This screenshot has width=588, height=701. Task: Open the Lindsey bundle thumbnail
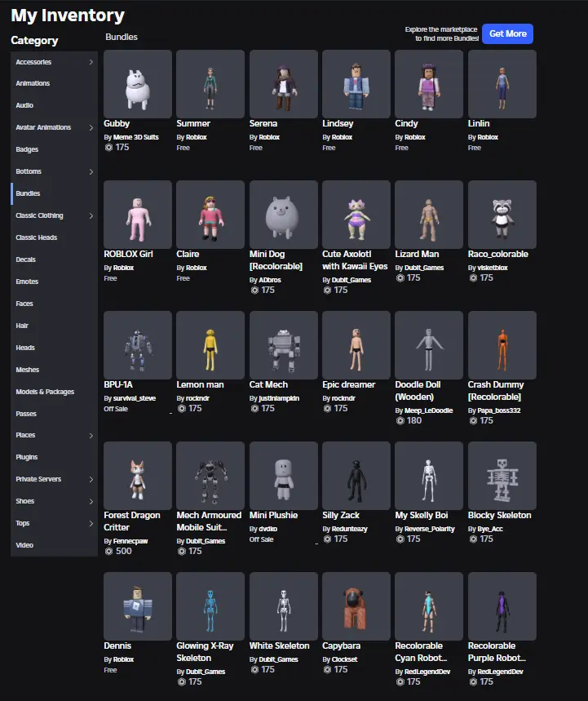[x=356, y=84]
